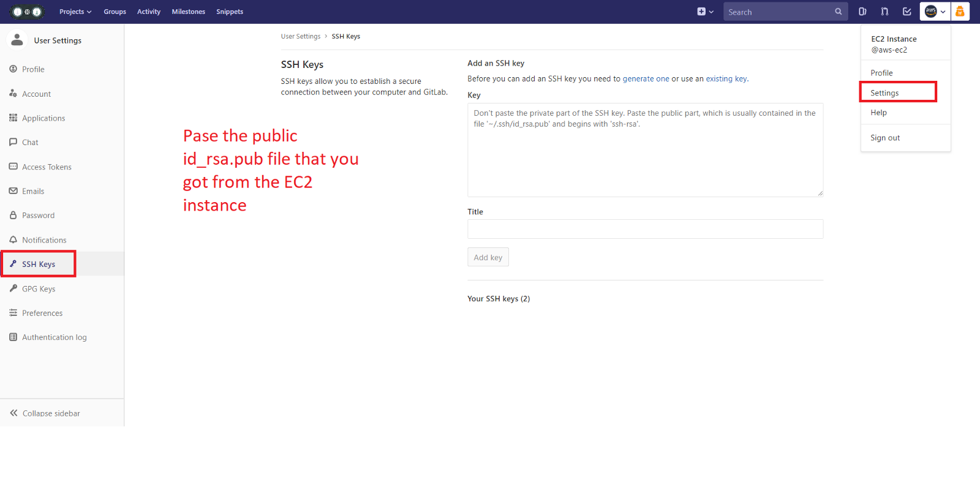
Task: Open the GPG Keys key icon in sidebar
Action: click(13, 288)
